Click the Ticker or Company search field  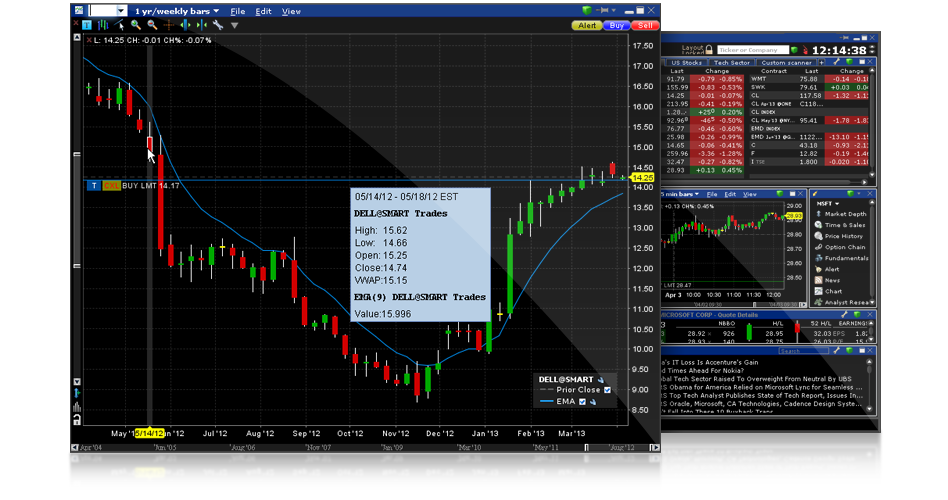click(x=749, y=49)
